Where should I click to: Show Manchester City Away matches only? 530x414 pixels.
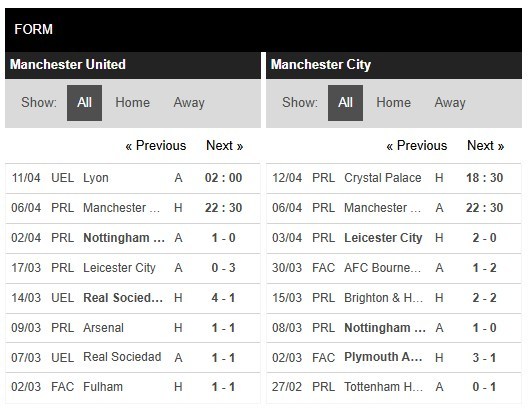(450, 103)
